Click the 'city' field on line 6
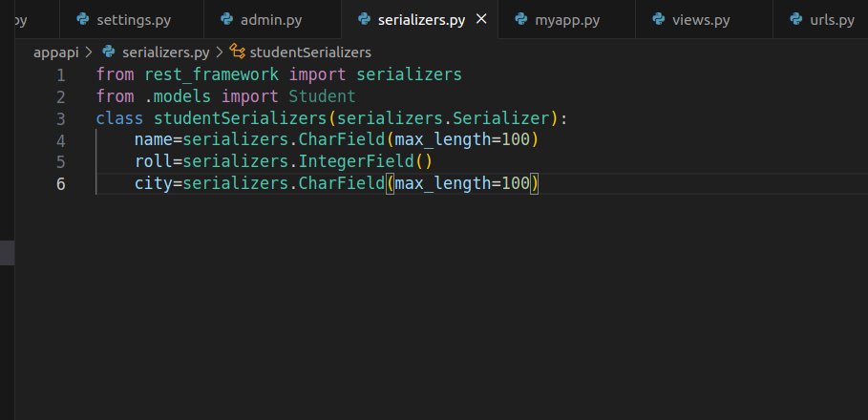This screenshot has width=868, height=420. [x=154, y=183]
